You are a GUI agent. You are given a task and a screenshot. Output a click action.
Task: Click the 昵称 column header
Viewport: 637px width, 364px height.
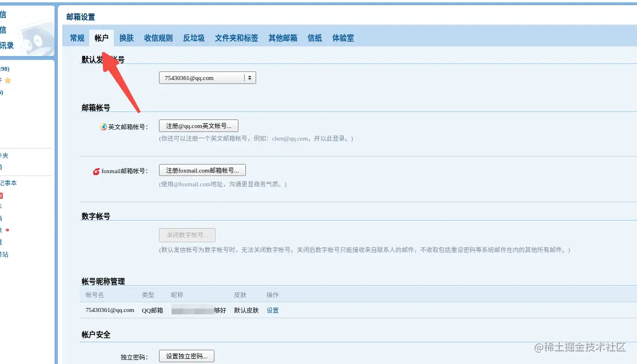[177, 295]
